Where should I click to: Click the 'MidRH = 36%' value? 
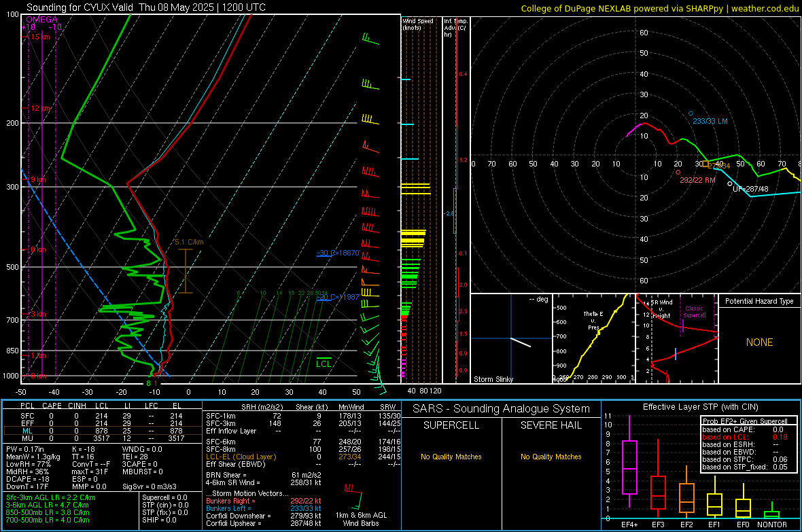28,472
